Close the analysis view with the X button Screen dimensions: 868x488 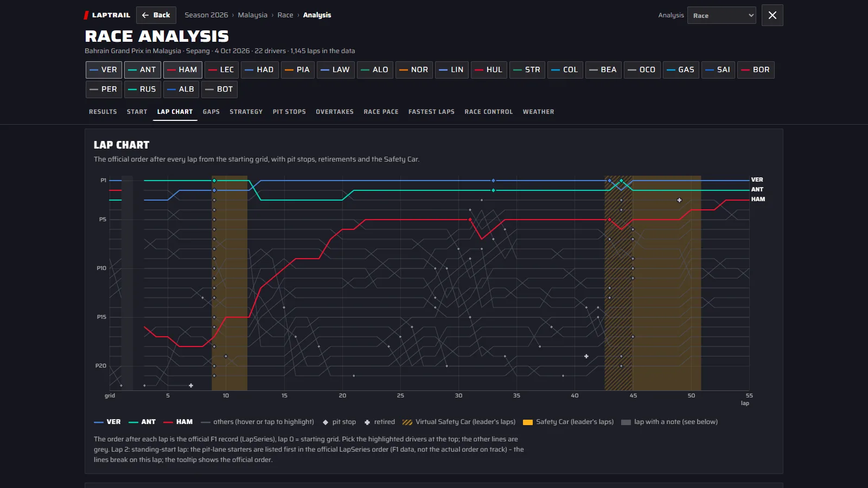coord(773,15)
